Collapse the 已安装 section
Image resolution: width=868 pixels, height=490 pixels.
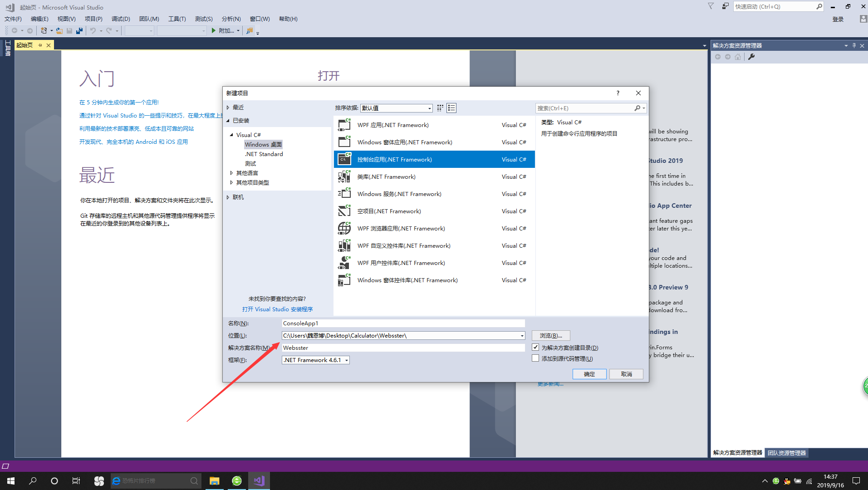coord(228,120)
